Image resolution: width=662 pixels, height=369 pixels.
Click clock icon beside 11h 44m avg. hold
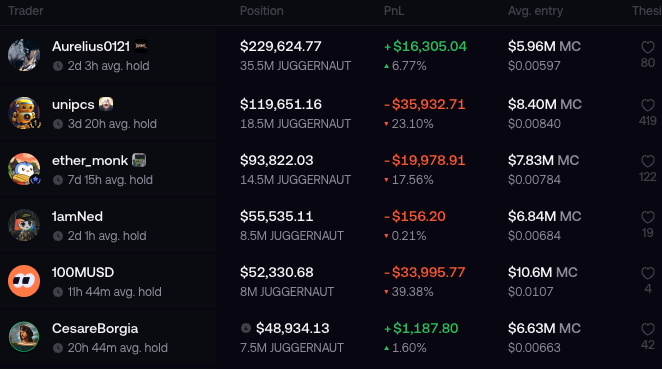(x=58, y=292)
